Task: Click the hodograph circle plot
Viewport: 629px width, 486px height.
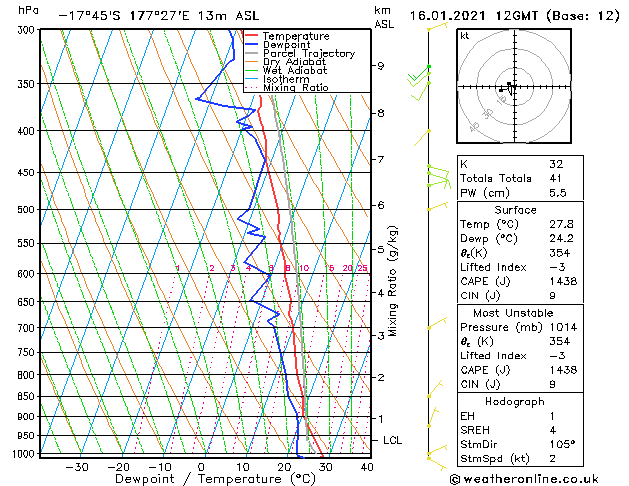Action: tap(511, 87)
